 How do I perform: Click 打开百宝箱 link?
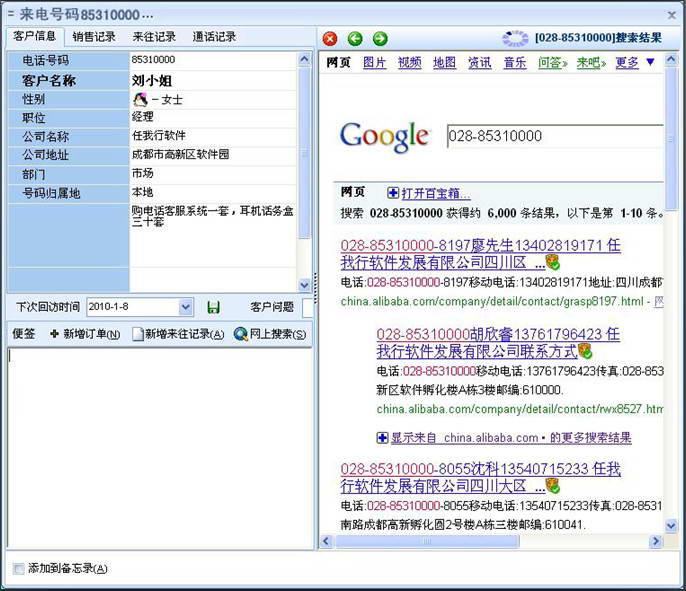[x=436, y=193]
